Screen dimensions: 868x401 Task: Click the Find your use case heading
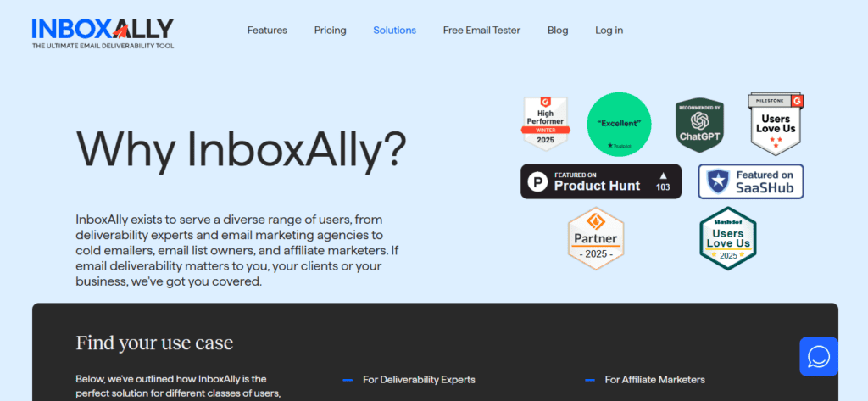click(x=154, y=343)
